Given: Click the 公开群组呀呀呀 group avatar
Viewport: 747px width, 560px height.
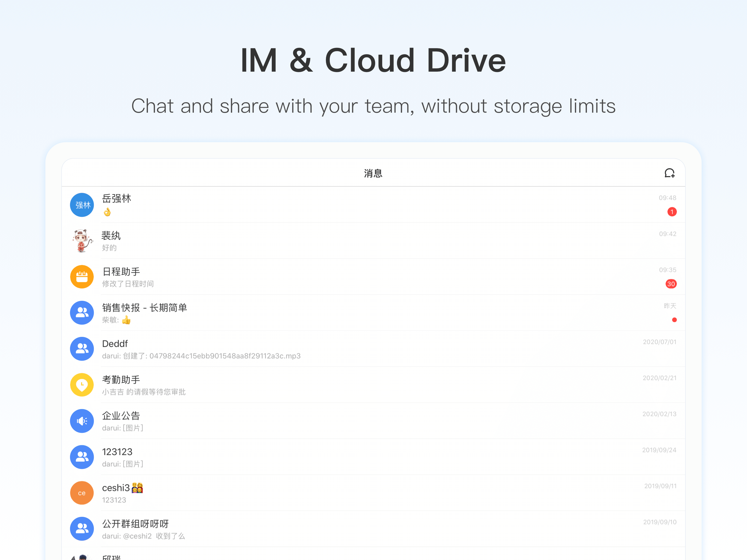Looking at the screenshot, I should point(81,529).
